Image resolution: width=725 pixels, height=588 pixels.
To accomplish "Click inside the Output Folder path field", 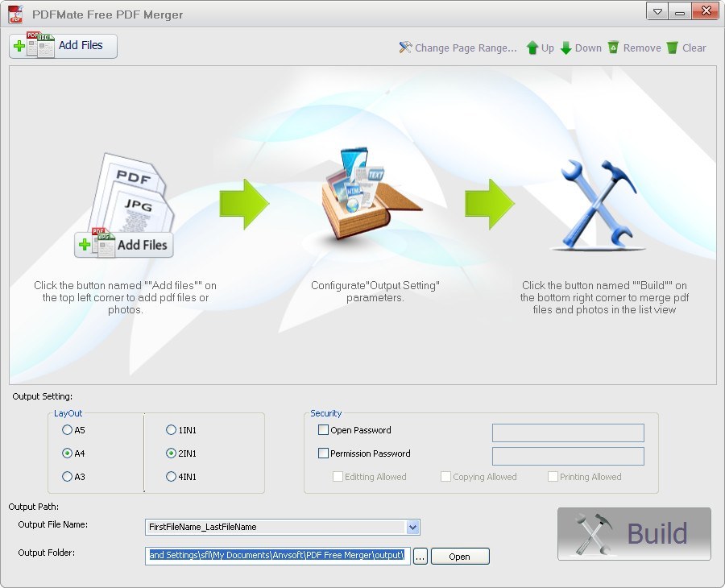I will click(x=278, y=556).
